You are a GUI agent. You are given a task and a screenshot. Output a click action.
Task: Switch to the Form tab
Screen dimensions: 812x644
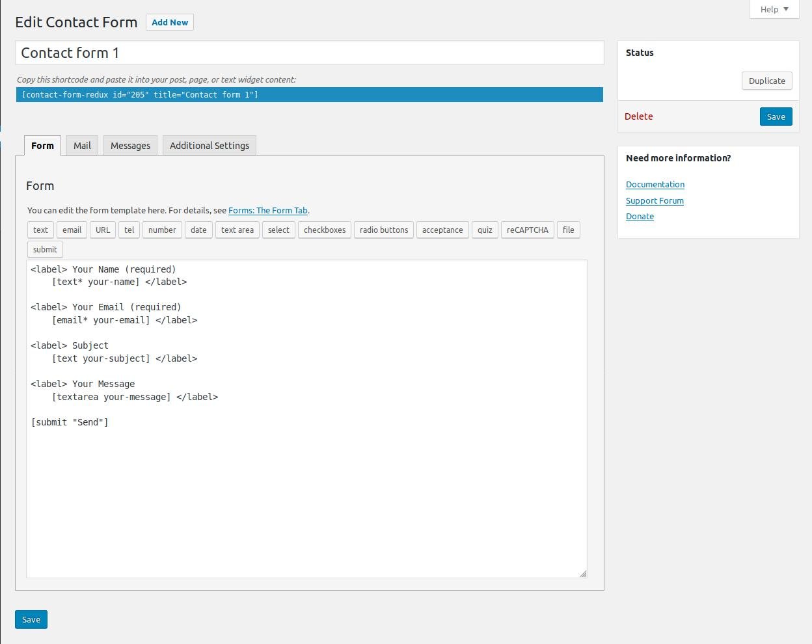pos(42,146)
